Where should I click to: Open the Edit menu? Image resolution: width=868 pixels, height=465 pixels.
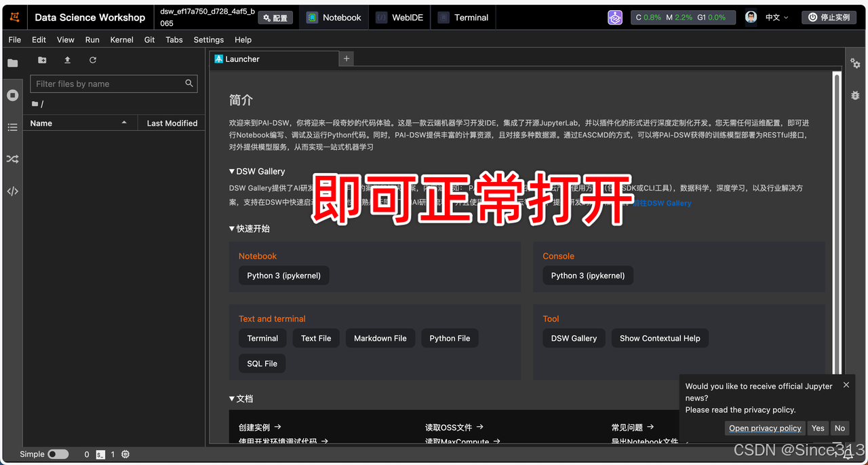click(x=39, y=39)
